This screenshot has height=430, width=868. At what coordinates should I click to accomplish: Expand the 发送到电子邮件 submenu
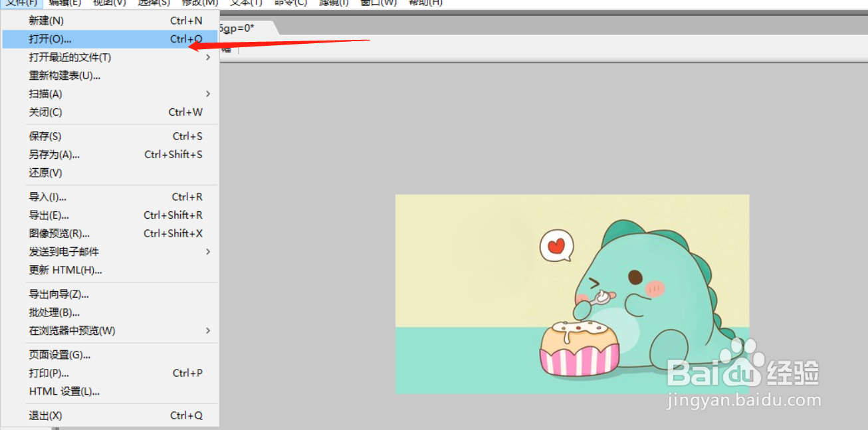[110, 252]
